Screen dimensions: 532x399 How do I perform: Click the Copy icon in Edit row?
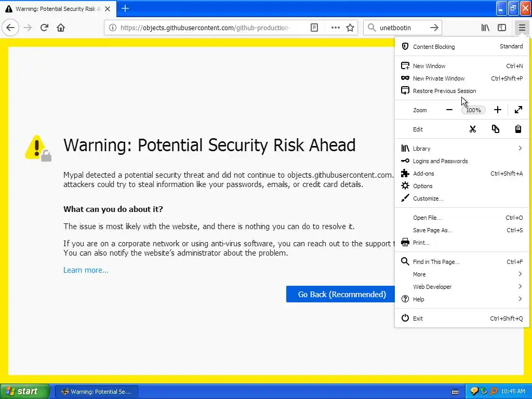pos(495,129)
